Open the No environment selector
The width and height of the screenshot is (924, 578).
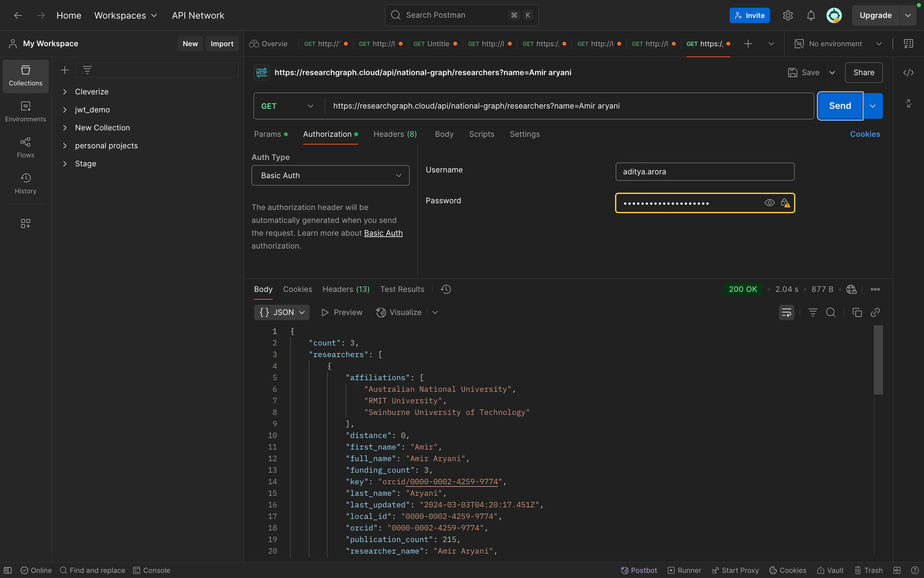pyautogui.click(x=838, y=43)
